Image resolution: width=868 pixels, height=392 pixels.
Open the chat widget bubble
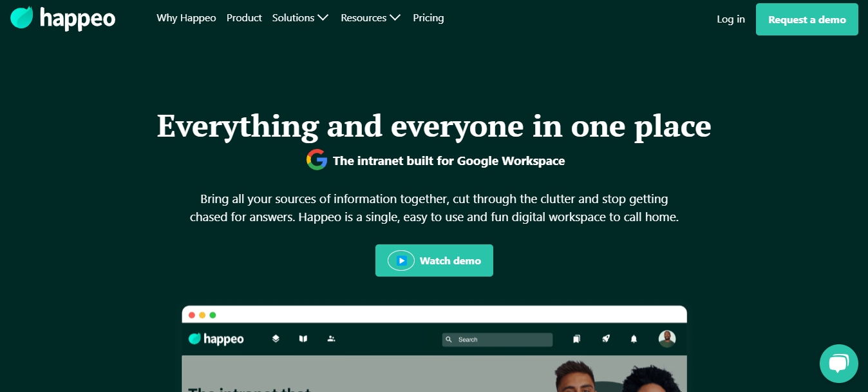(838, 364)
